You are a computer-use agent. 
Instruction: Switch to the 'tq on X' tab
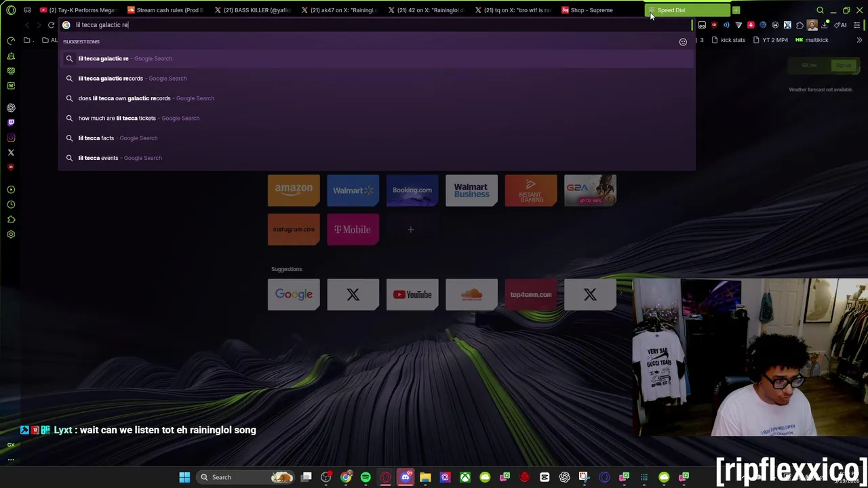[x=513, y=10]
